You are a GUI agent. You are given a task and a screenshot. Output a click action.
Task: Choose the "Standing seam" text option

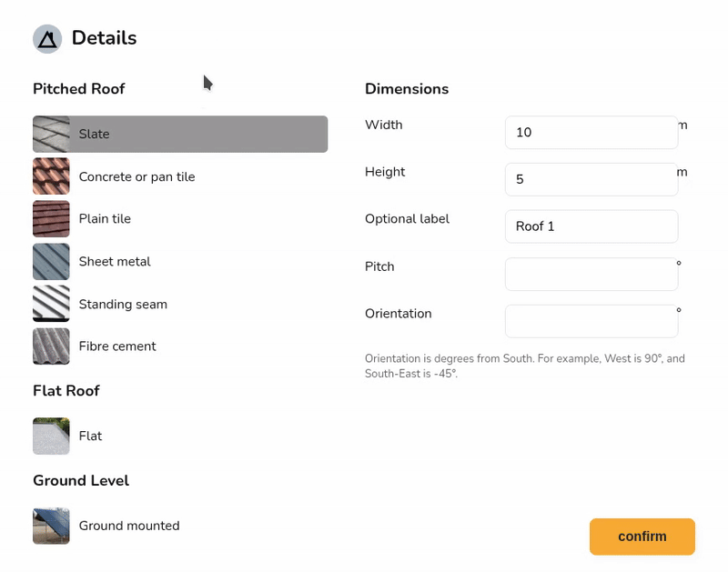point(123,304)
